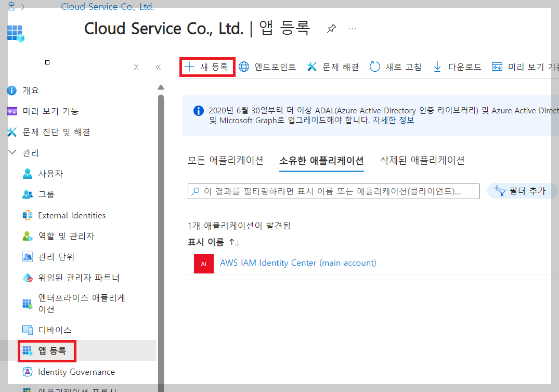The width and height of the screenshot is (559, 392).
Task: Open 엔터프라이즈 애플리케이션 in the sidebar
Action: [82, 303]
